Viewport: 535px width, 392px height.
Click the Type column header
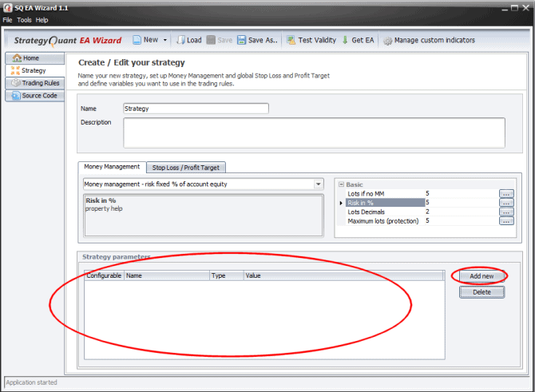click(227, 275)
